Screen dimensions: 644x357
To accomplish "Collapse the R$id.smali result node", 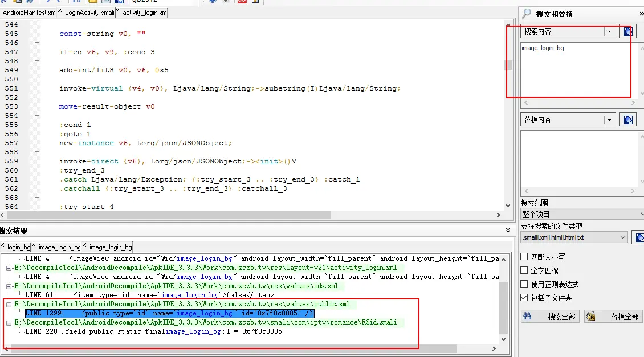I will [9, 322].
